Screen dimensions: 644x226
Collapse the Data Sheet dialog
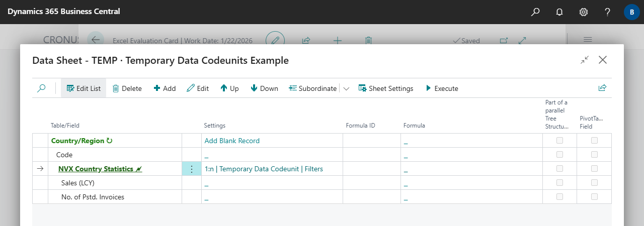pyautogui.click(x=585, y=60)
